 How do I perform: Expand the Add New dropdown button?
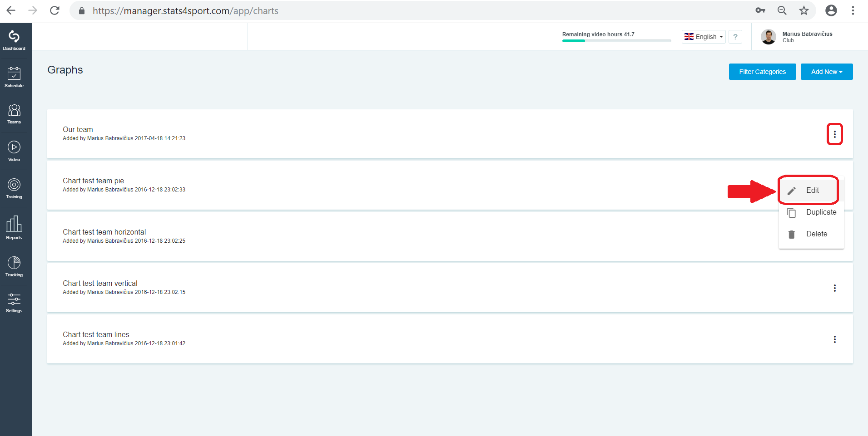tap(827, 72)
